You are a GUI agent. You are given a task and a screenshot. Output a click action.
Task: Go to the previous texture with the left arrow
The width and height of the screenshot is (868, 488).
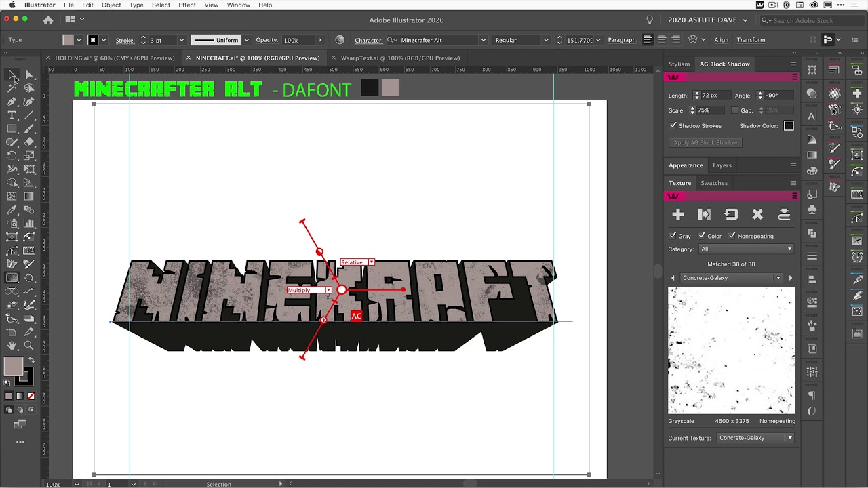point(673,278)
